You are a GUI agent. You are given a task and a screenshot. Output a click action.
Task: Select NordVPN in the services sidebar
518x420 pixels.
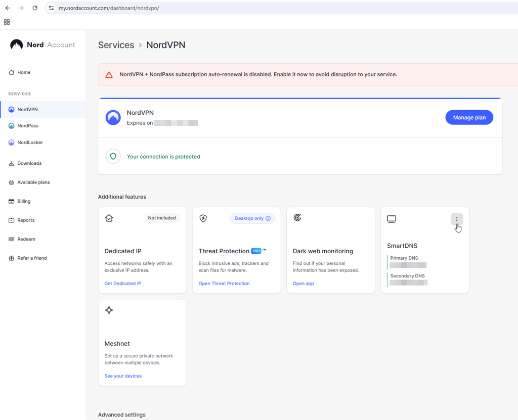43,109
